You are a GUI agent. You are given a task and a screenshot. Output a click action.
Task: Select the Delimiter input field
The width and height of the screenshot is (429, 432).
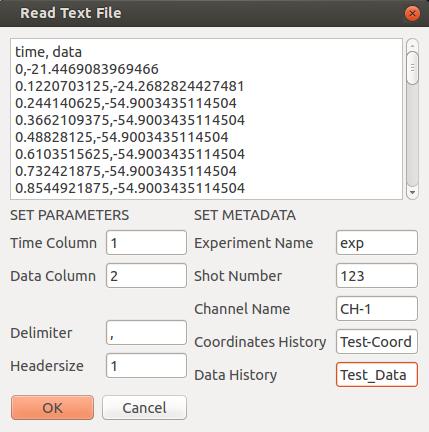tap(146, 333)
